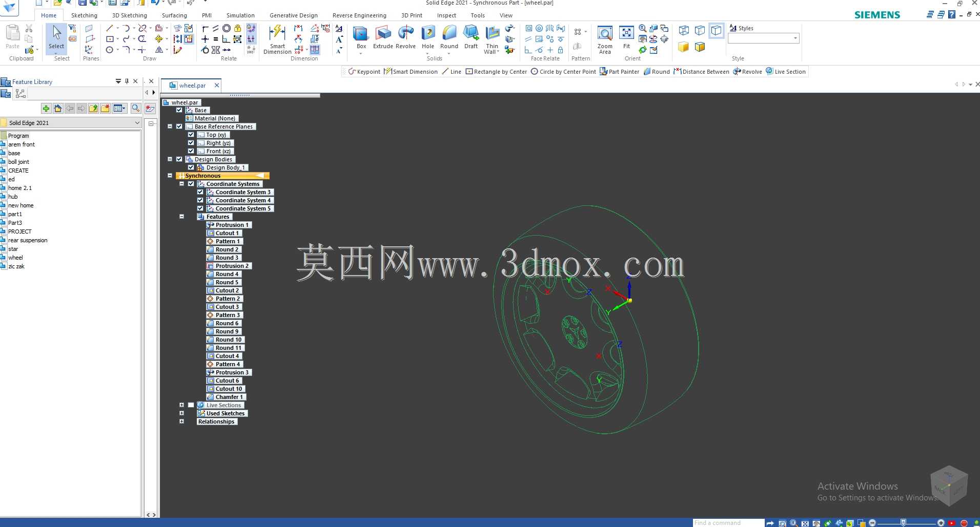980x527 pixels.
Task: Click the Pattern tool in ribbon
Action: coord(578,32)
